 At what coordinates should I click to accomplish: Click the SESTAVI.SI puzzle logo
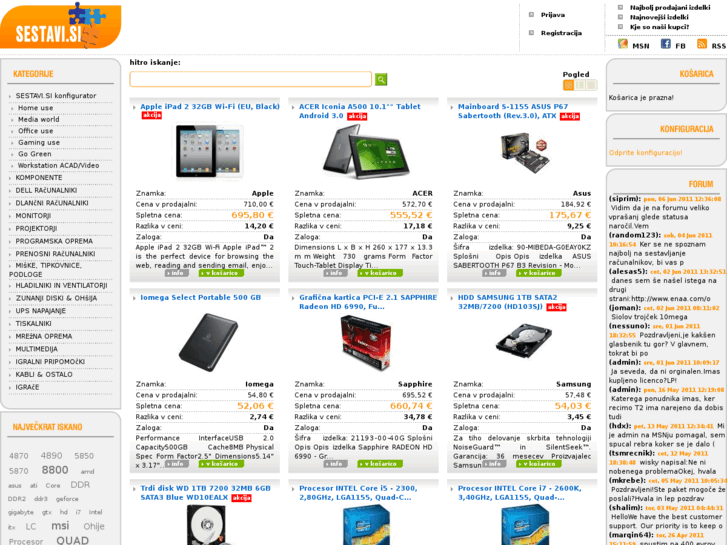coord(61,26)
